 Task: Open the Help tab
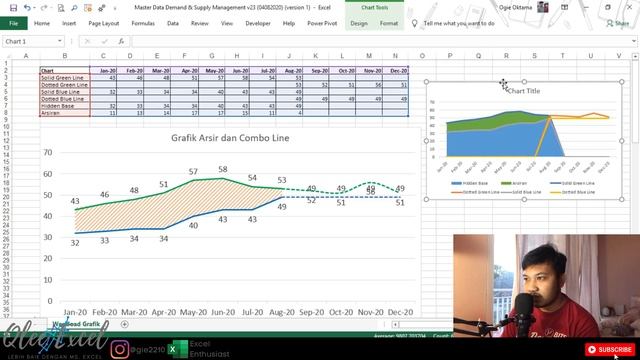pos(289,23)
